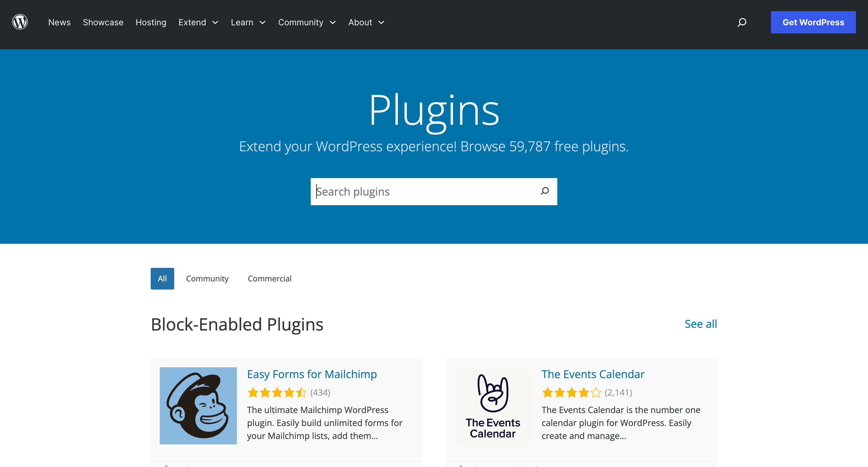Click the search icon inside search bar

pyautogui.click(x=544, y=191)
